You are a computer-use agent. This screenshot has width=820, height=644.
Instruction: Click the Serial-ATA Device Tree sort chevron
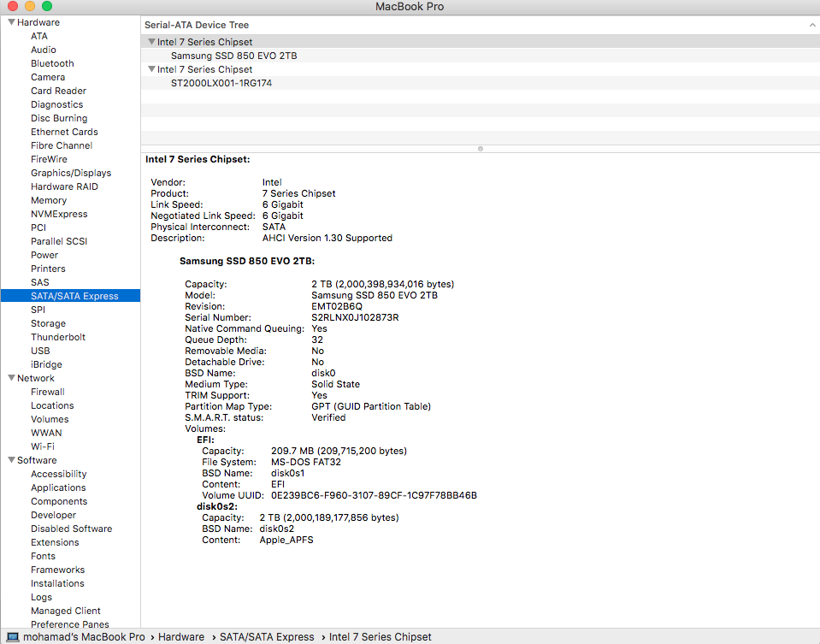coord(812,25)
